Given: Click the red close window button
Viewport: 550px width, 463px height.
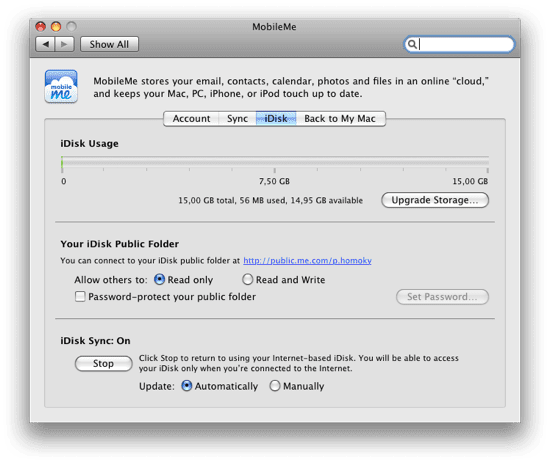Looking at the screenshot, I should pos(41,27).
